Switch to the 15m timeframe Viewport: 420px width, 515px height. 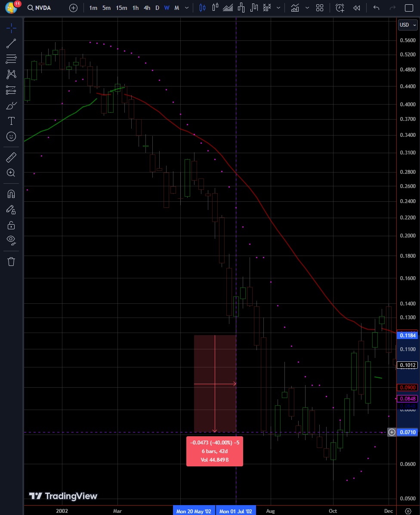(121, 8)
